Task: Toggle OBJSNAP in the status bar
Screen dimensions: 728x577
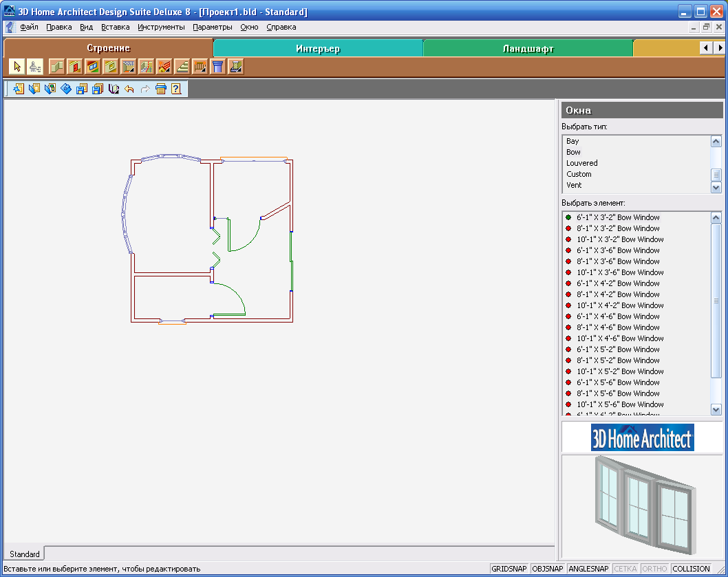Action: click(x=548, y=569)
